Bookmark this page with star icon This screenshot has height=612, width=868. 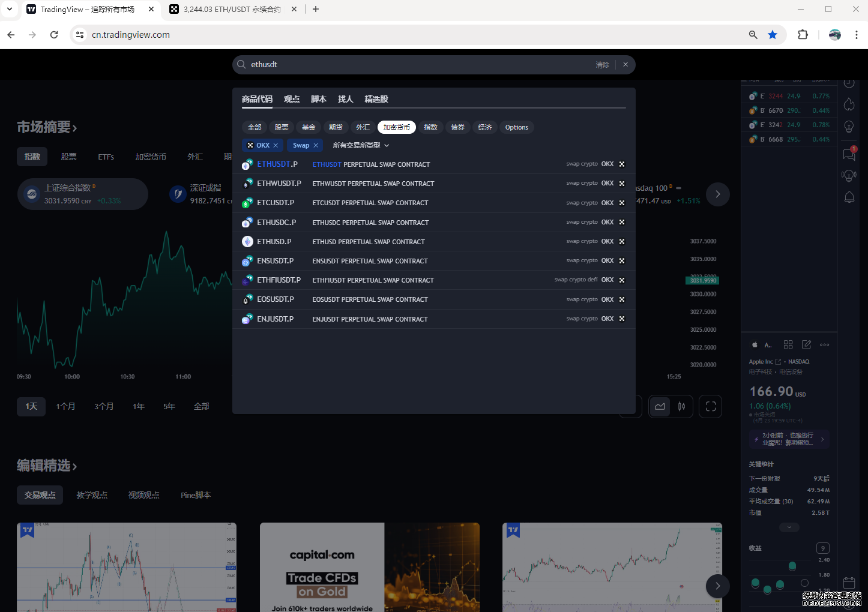773,35
